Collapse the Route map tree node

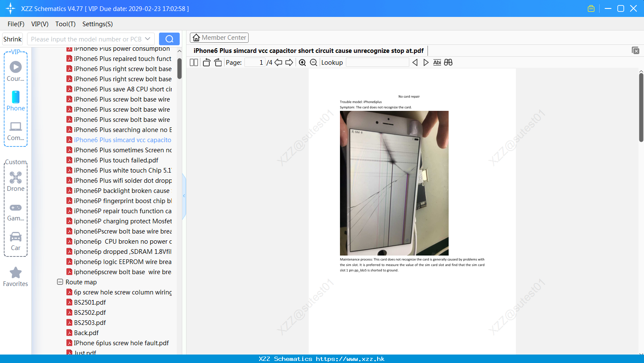pyautogui.click(x=60, y=282)
